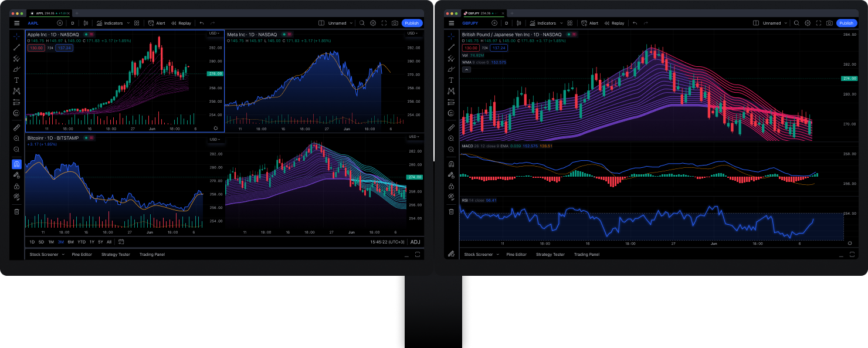The width and height of the screenshot is (868, 348).
Task: Select the 6M time range
Action: 70,242
